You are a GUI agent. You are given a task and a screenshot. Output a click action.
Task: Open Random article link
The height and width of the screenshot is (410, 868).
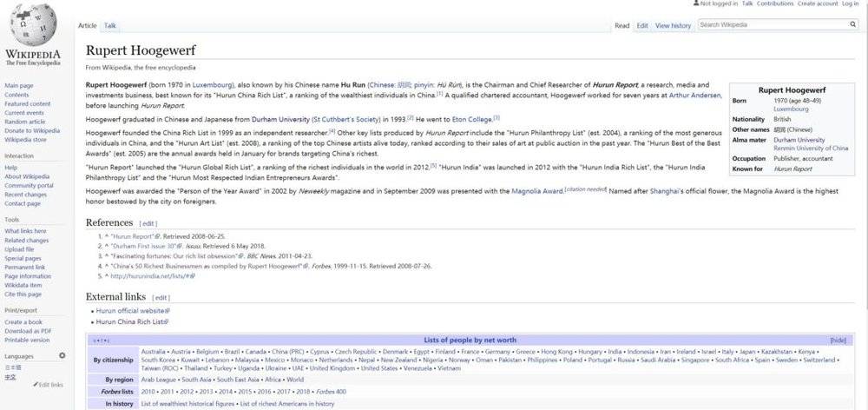[25, 122]
